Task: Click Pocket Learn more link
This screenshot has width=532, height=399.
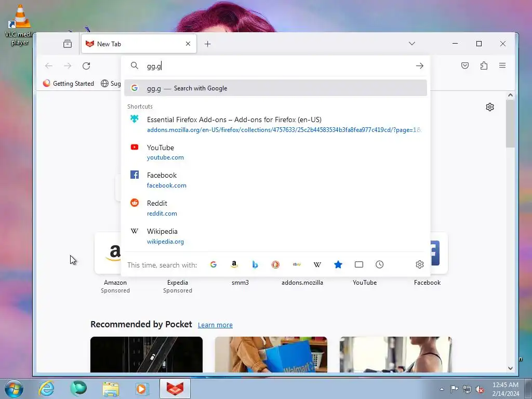Action: click(215, 325)
